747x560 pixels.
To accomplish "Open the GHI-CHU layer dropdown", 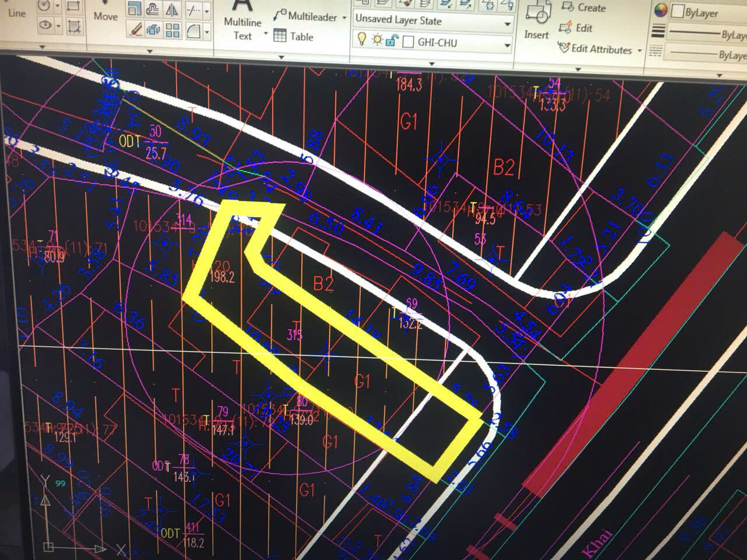I will click(507, 45).
